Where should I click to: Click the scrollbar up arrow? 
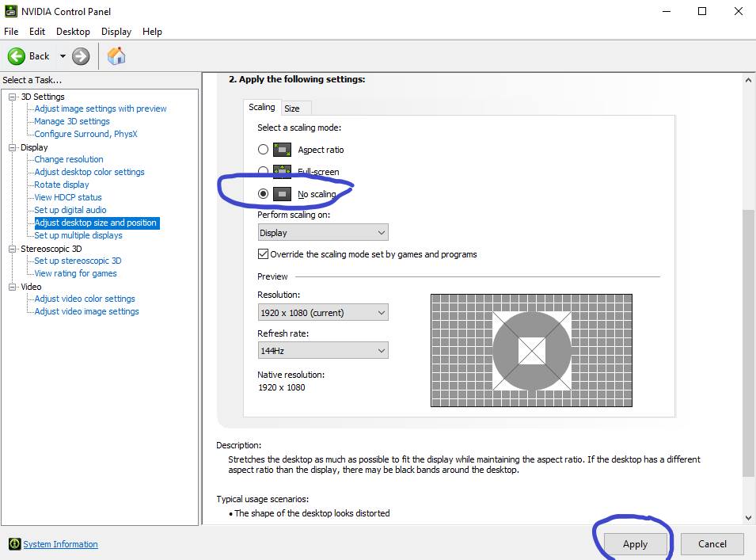click(x=748, y=80)
